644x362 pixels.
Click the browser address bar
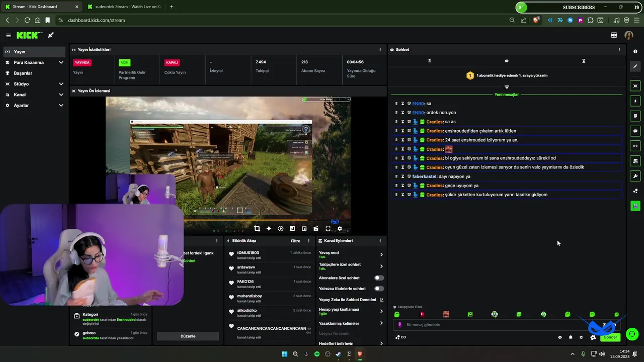[282, 20]
